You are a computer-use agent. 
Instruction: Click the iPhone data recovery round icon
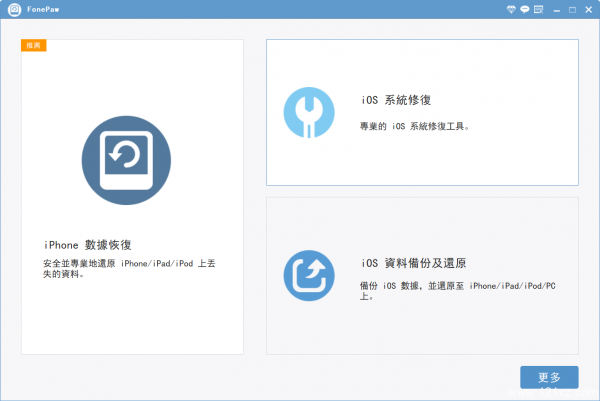126,160
